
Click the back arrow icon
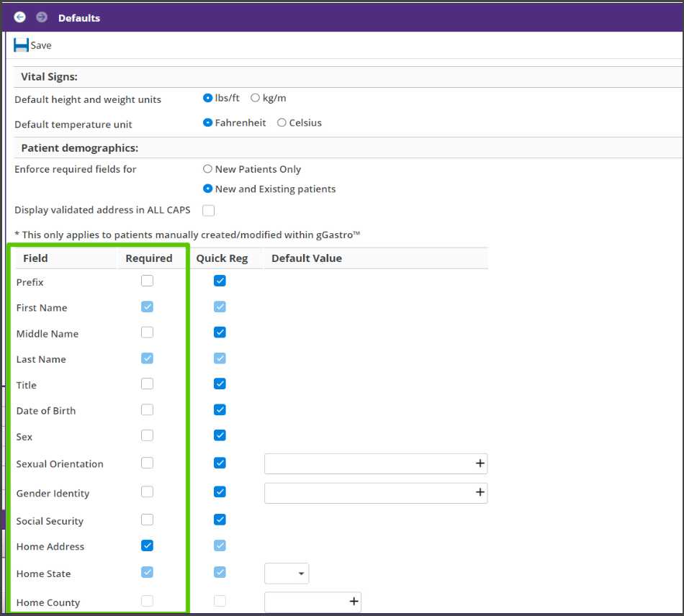click(19, 17)
